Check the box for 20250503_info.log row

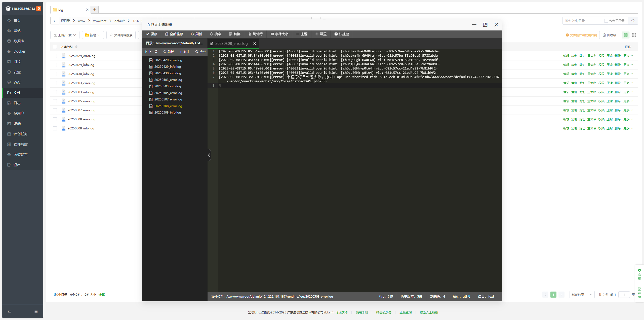click(55, 92)
